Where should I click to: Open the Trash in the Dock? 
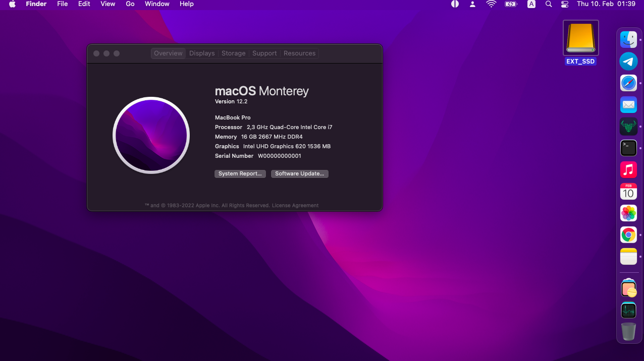(628, 331)
